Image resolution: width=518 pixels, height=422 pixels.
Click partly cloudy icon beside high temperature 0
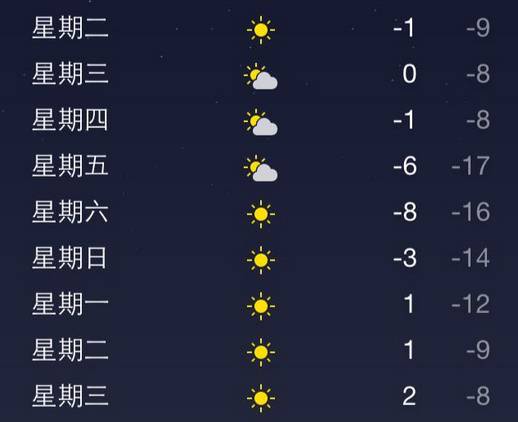point(261,76)
